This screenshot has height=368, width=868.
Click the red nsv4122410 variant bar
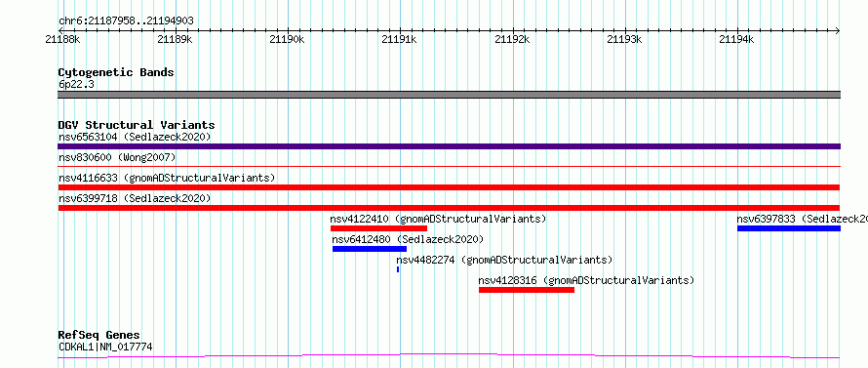point(378,228)
